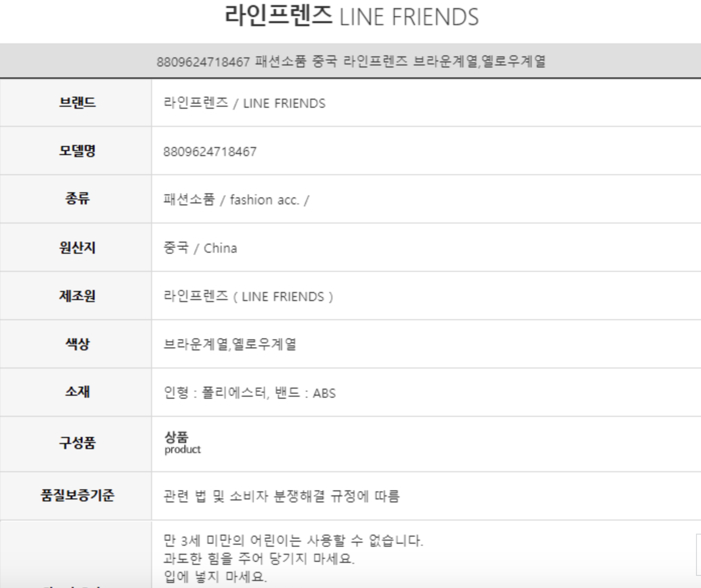The height and width of the screenshot is (588, 701).
Task: Click the brand value 라인프렌즈 / LINE FRIENDS
Action: [244, 103]
